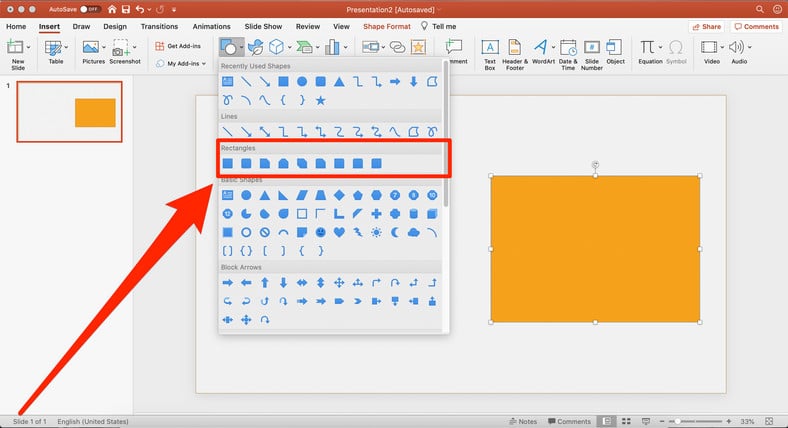The image size is (788, 428).
Task: Go to the Design tab
Action: tap(115, 26)
